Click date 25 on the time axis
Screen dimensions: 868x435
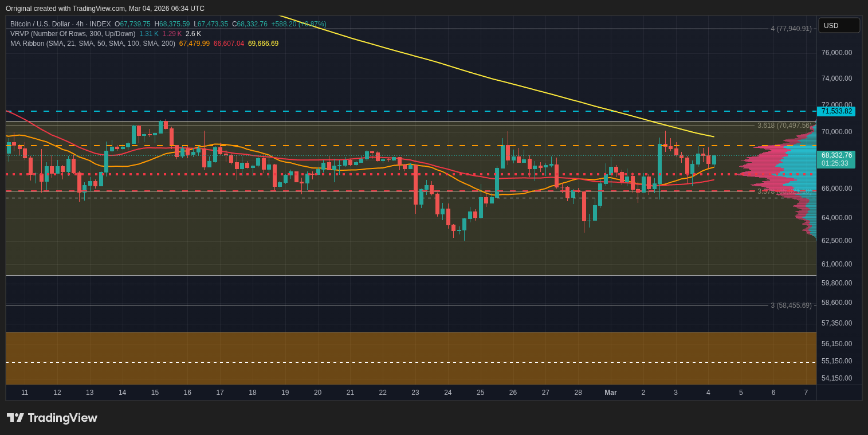pyautogui.click(x=481, y=393)
